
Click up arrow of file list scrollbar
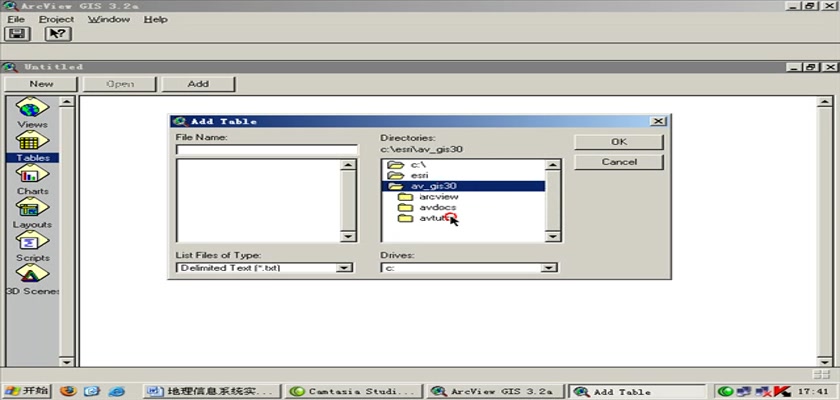click(348, 165)
